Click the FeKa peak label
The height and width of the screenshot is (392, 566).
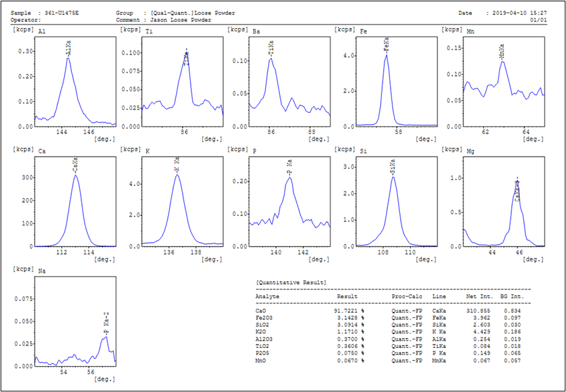coord(386,47)
